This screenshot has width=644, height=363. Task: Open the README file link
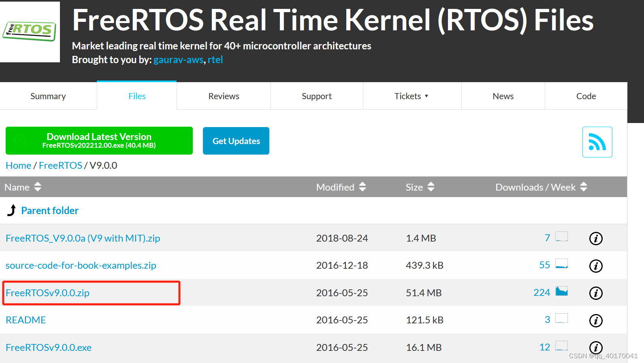[x=26, y=320]
